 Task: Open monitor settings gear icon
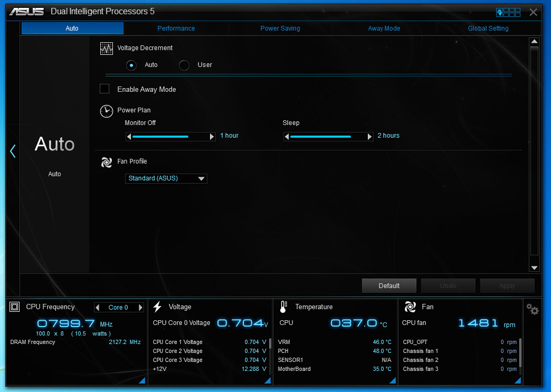(533, 309)
